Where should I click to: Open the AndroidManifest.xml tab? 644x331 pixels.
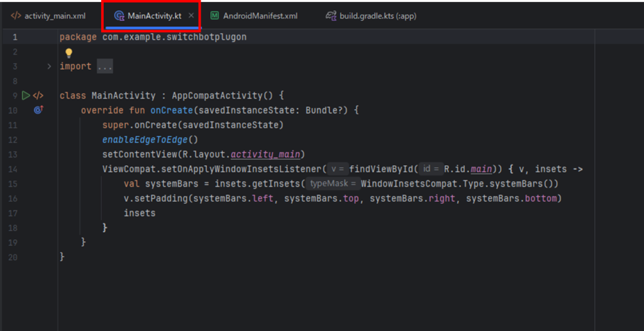(260, 16)
